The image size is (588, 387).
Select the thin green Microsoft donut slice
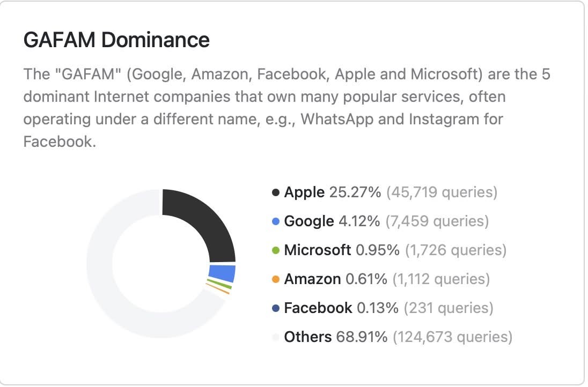coord(220,285)
